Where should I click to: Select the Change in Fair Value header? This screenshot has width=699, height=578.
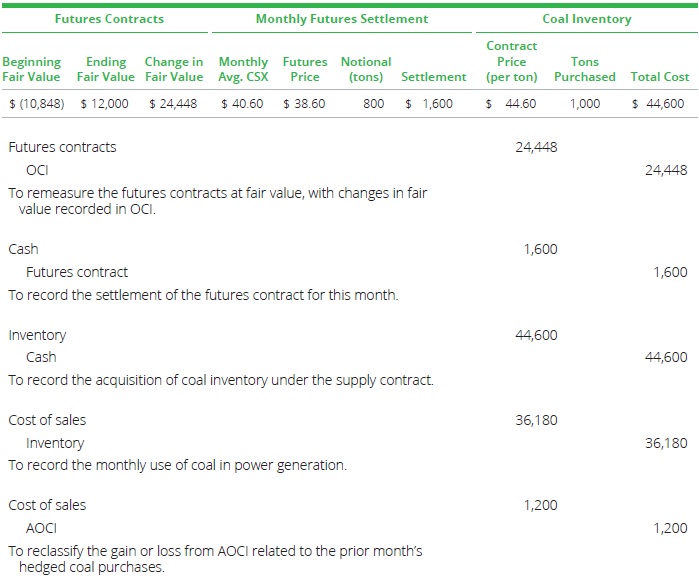[173, 69]
